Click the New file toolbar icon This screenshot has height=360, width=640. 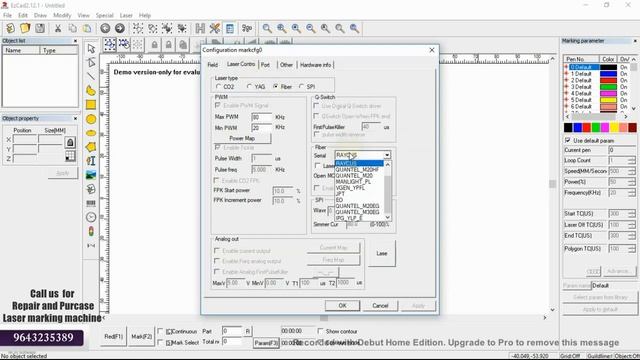point(10,28)
